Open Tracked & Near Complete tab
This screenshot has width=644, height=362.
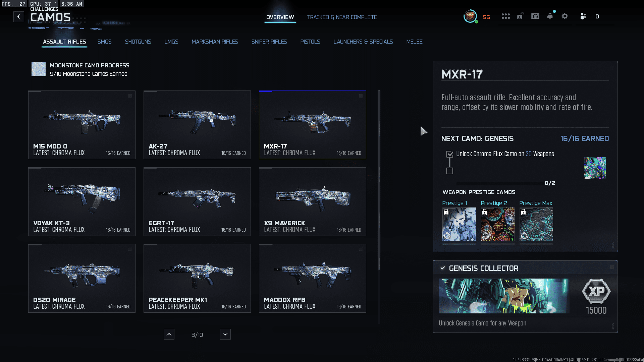tap(342, 17)
